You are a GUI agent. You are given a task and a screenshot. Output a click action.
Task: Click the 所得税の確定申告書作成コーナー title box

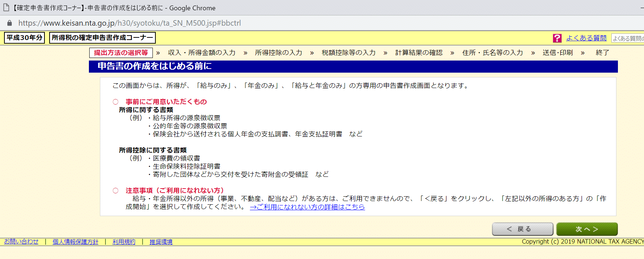102,38
